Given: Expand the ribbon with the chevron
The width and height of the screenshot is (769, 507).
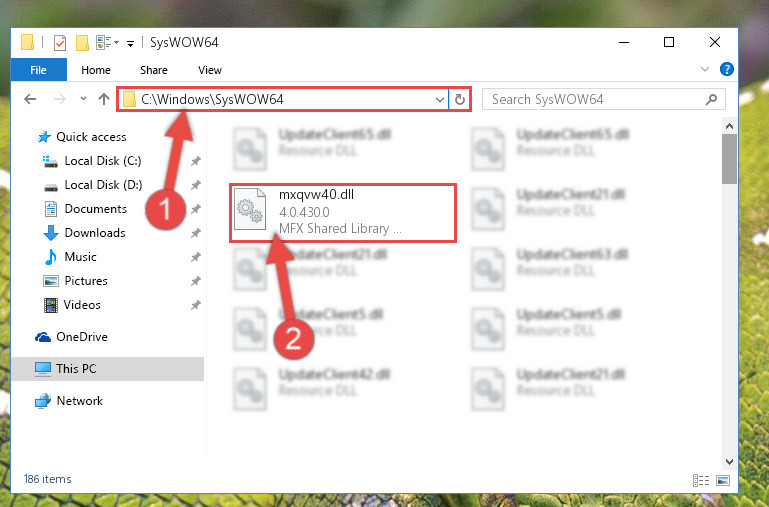Looking at the screenshot, I should (705, 69).
